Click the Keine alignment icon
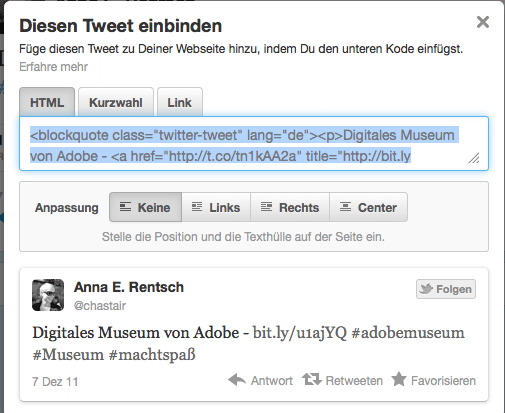505x413 pixels. [x=125, y=207]
